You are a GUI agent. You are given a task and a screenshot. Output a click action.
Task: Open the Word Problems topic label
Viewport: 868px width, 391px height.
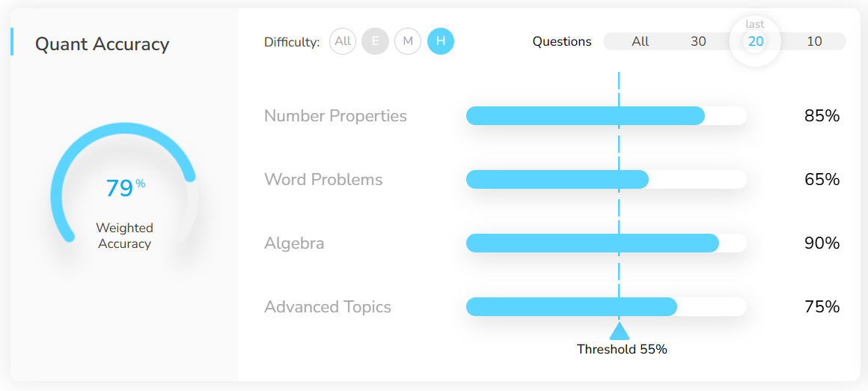click(323, 180)
